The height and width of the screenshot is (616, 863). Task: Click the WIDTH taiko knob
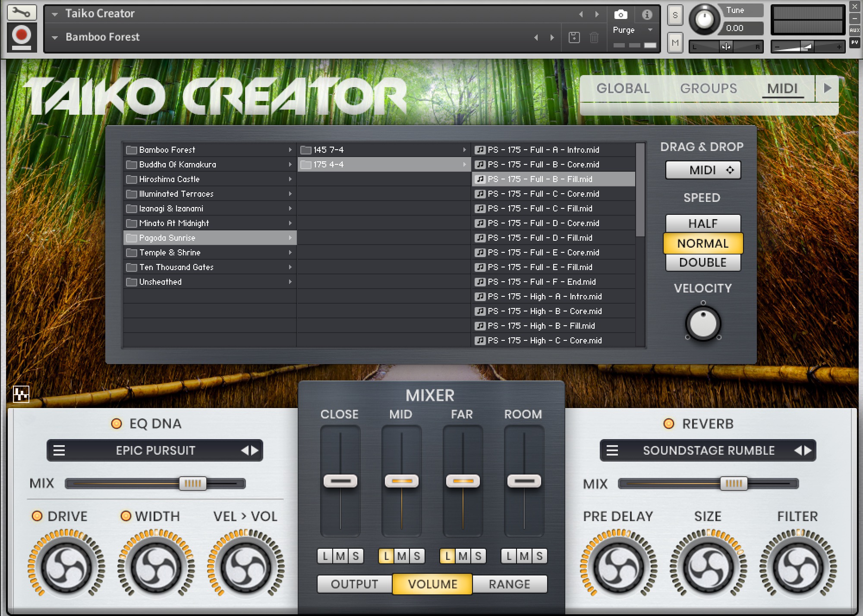pos(156,567)
